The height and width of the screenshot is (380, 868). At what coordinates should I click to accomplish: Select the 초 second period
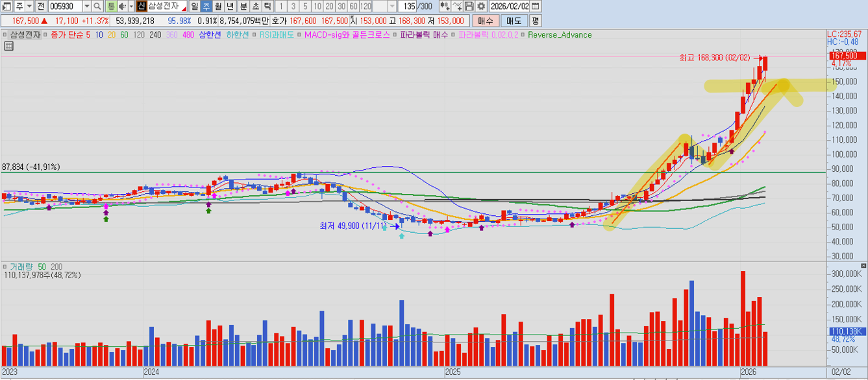[x=255, y=6]
